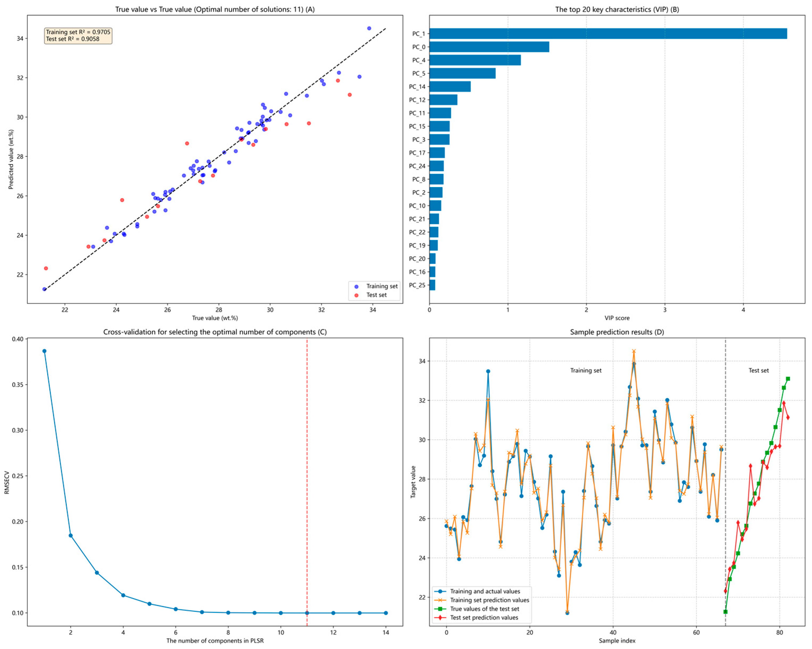Click the PC_0 bar in VIP chart
Viewport: 812px width, 649px height.
point(489,47)
